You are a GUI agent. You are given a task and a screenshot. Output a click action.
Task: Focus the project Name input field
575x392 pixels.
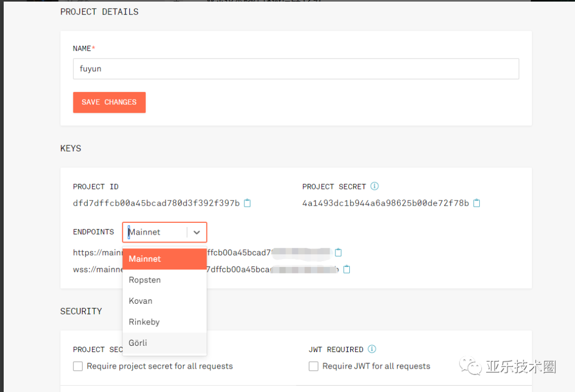[295, 69]
